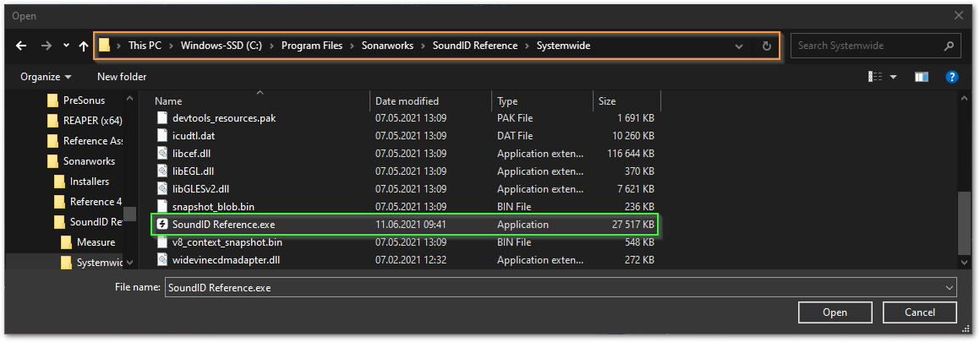Select Measure folder in tree
Screen dimensions: 980x342
(x=88, y=242)
